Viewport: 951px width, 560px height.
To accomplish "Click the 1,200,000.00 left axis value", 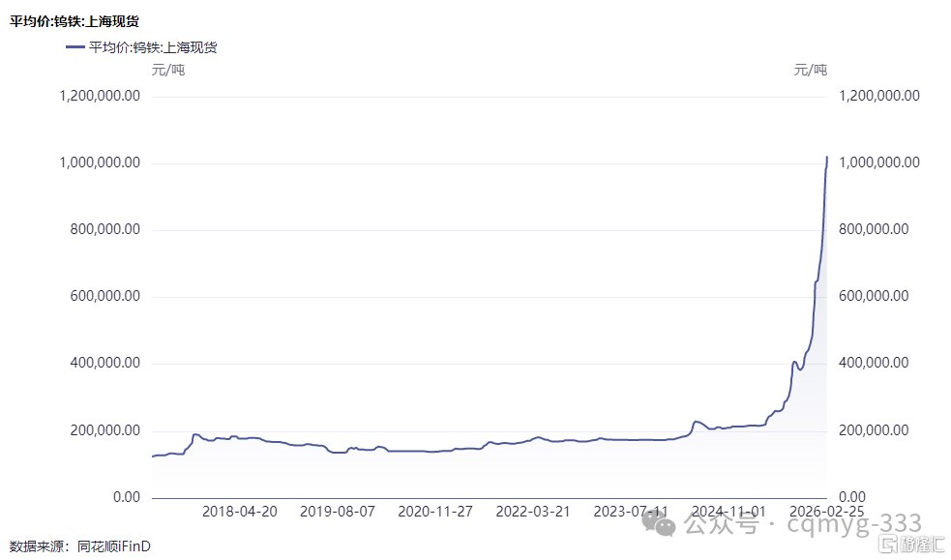I will pyautogui.click(x=102, y=95).
